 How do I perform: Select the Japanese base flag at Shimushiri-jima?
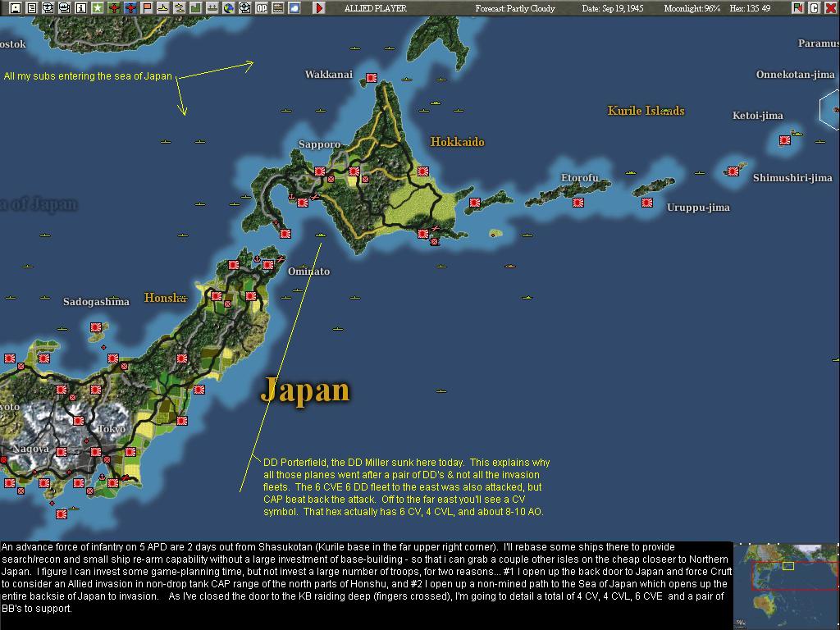[733, 171]
